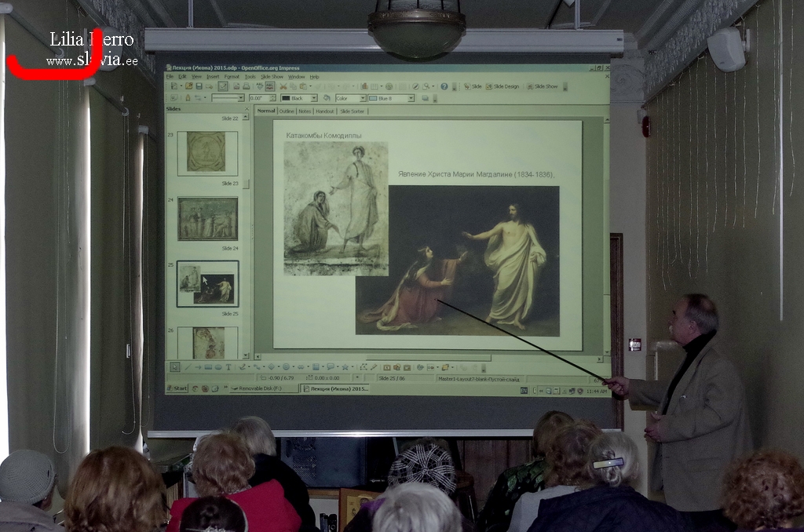
Task: Select the Symbol Shapes smiley tool
Action: coord(286,367)
